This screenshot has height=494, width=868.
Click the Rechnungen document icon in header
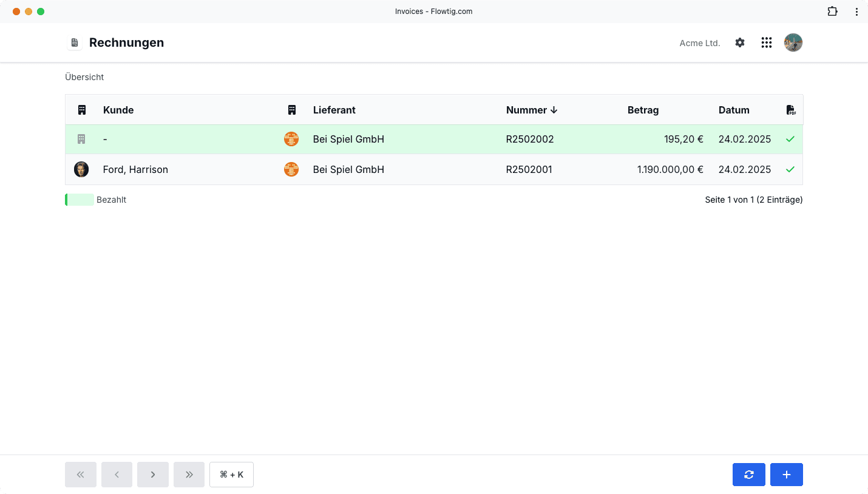pyautogui.click(x=75, y=42)
